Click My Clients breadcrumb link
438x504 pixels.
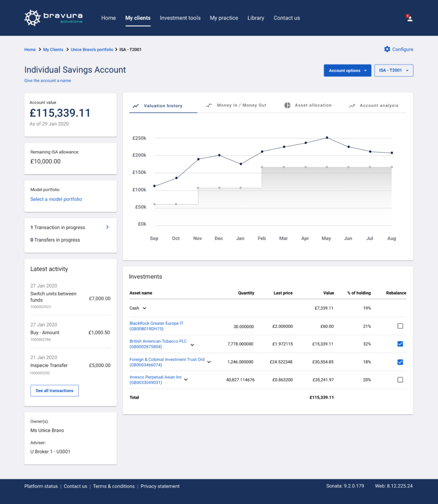pos(53,50)
